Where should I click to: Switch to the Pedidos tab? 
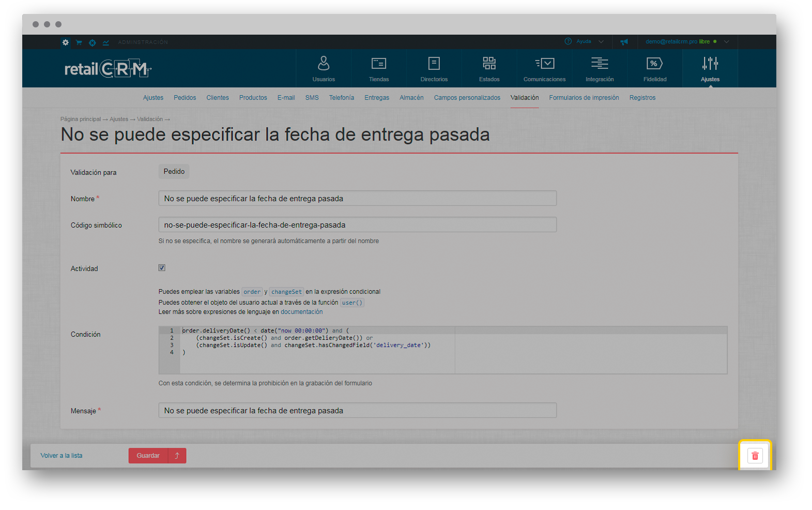point(185,98)
